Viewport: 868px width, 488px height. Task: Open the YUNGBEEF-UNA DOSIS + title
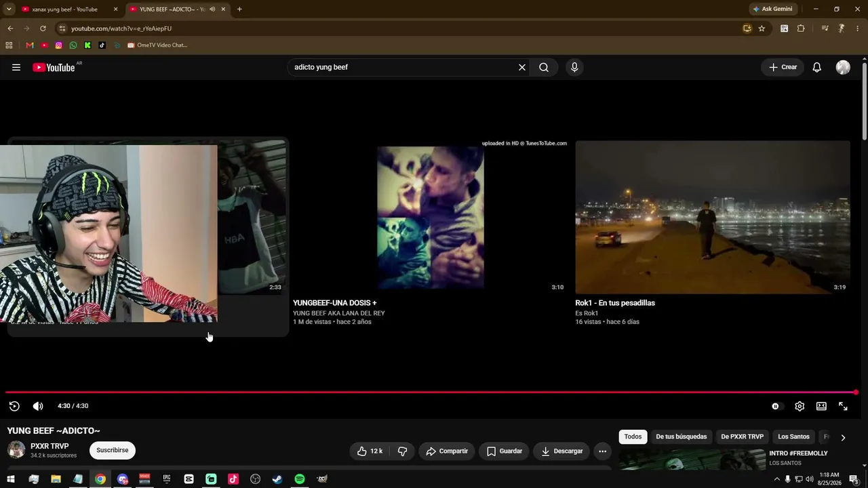[334, 303]
